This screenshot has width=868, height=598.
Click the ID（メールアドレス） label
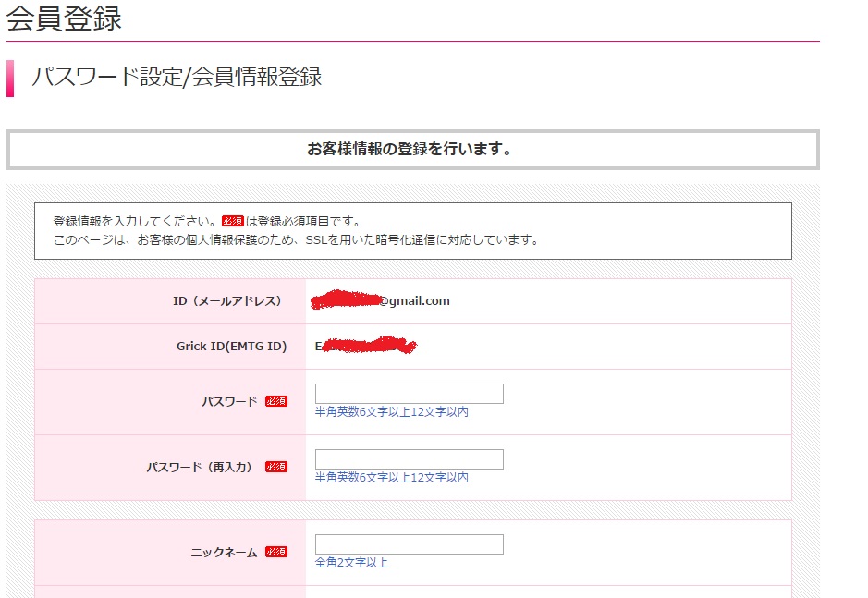227,301
